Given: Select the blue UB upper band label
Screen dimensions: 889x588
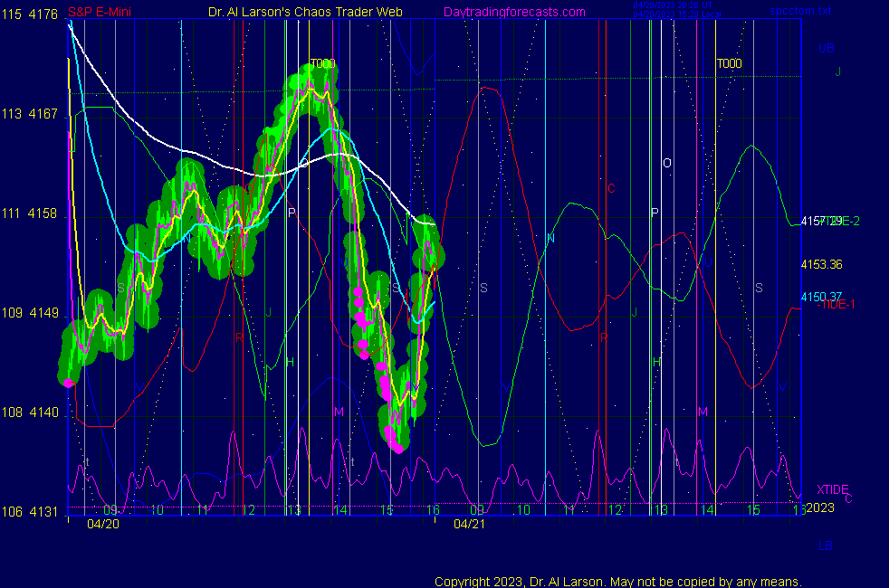Looking at the screenshot, I should click(826, 48).
